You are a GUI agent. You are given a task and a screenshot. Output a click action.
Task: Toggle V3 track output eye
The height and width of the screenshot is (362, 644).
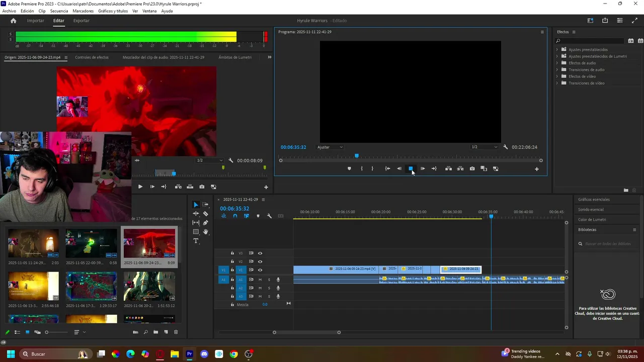tap(260, 253)
